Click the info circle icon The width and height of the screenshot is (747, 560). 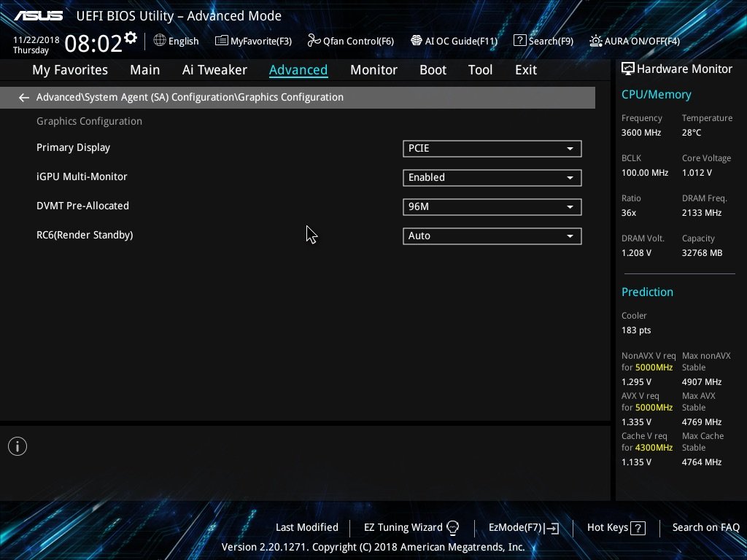coord(18,446)
